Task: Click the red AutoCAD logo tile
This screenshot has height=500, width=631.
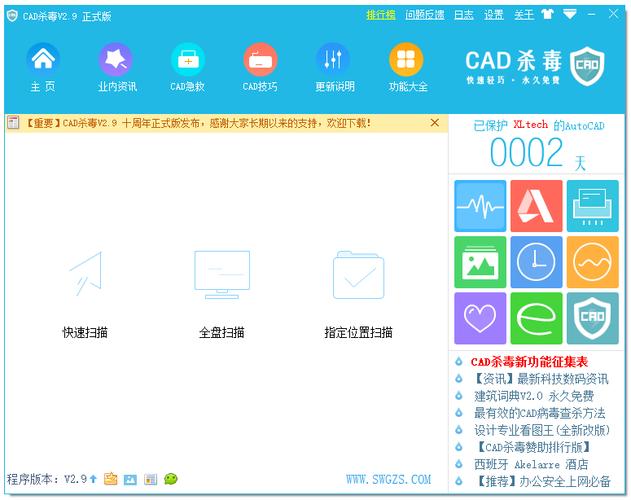Action: (x=536, y=206)
